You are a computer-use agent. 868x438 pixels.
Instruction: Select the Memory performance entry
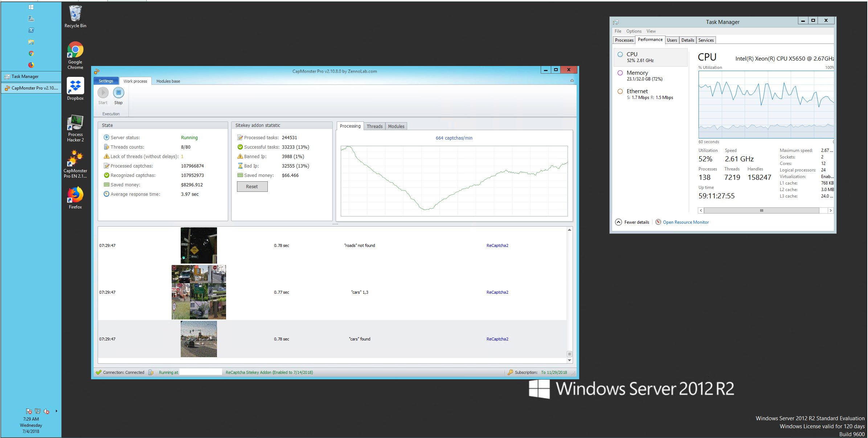click(x=650, y=76)
